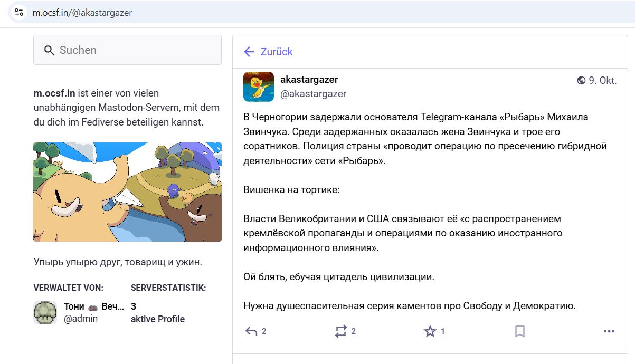Click the first post paragraph about Черногории
635x364 pixels.
[x=425, y=138]
